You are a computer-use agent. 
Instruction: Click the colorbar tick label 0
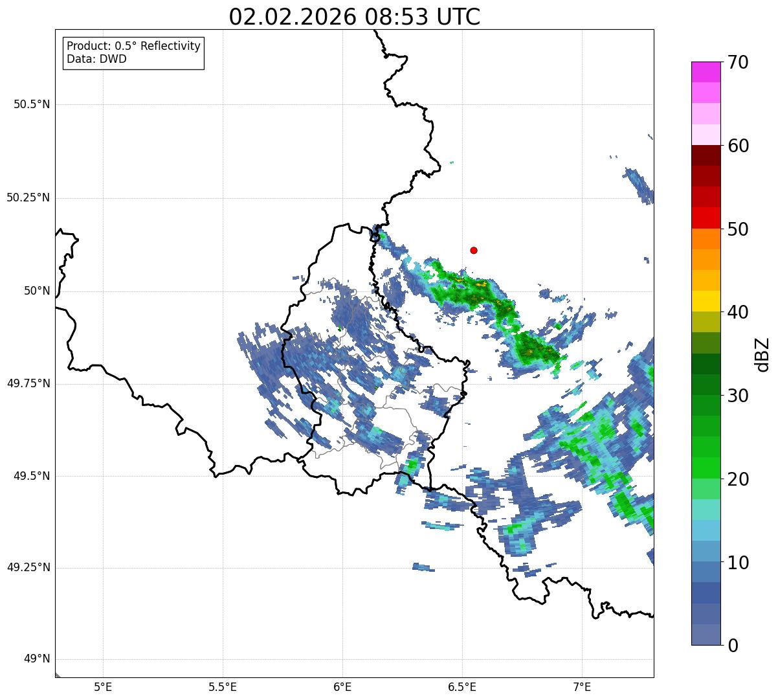click(733, 646)
